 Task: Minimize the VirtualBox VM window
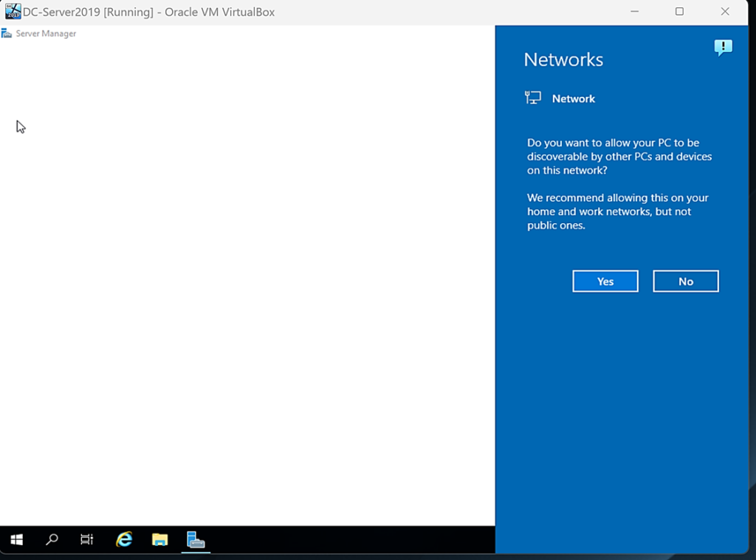click(634, 12)
